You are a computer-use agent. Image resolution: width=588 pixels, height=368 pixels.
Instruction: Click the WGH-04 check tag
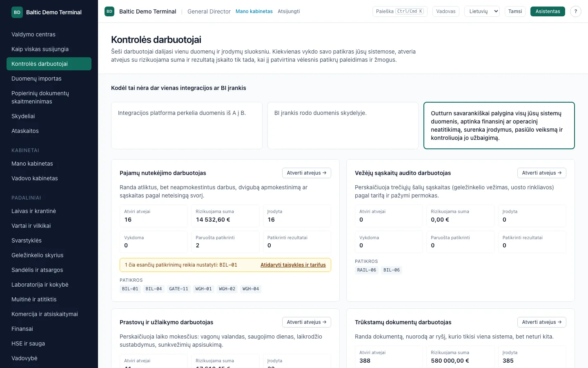pos(251,289)
